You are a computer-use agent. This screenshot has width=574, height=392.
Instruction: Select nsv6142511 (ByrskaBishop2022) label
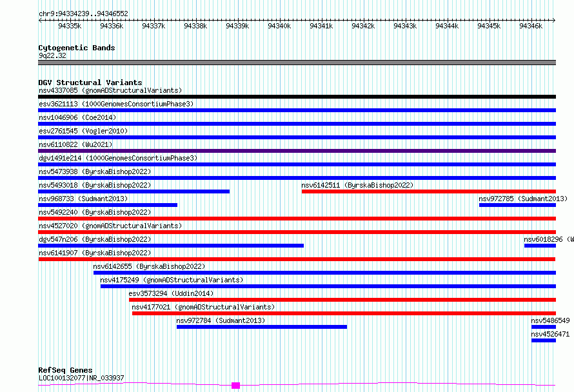[x=357, y=185]
